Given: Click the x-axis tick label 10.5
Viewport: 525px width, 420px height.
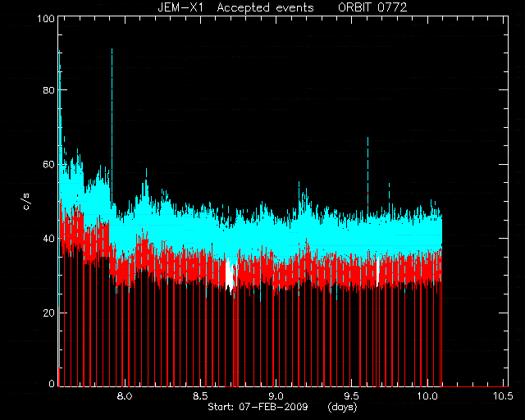Looking at the screenshot, I should click(503, 396).
